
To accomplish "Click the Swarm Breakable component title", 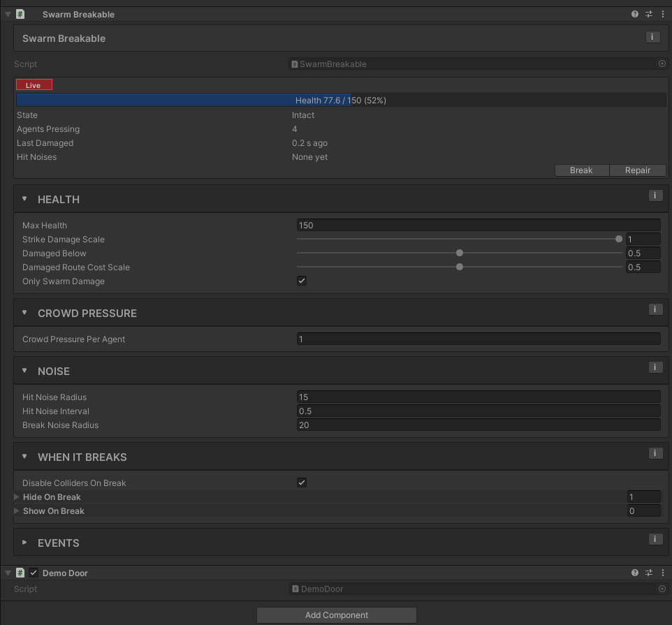I will coord(78,14).
